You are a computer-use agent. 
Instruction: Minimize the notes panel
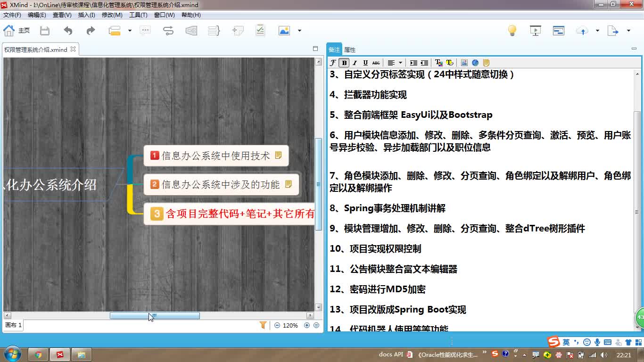pyautogui.click(x=634, y=49)
